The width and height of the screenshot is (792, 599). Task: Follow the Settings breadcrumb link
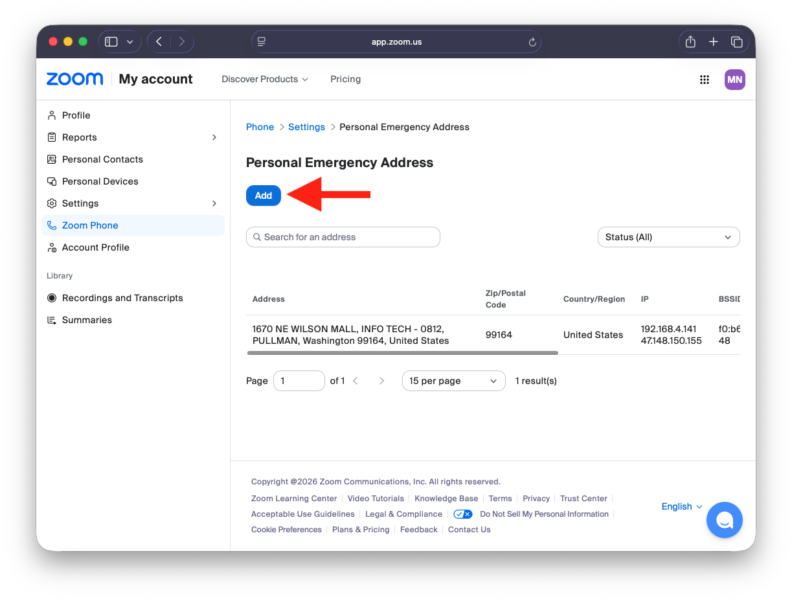(x=306, y=127)
